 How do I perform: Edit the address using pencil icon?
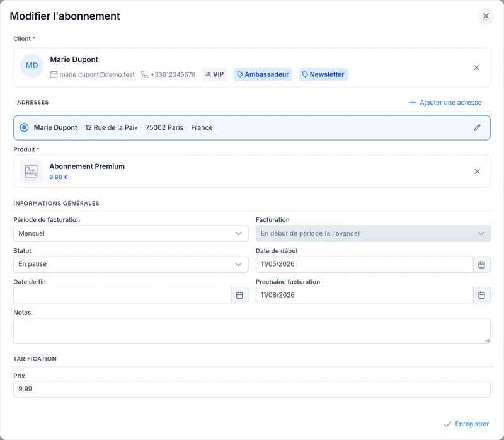(x=477, y=128)
